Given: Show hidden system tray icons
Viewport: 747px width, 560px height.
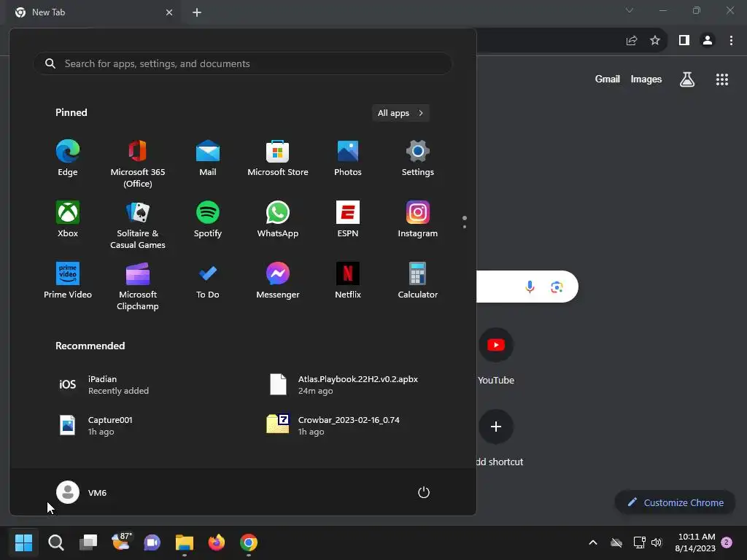Looking at the screenshot, I should pos(593,542).
